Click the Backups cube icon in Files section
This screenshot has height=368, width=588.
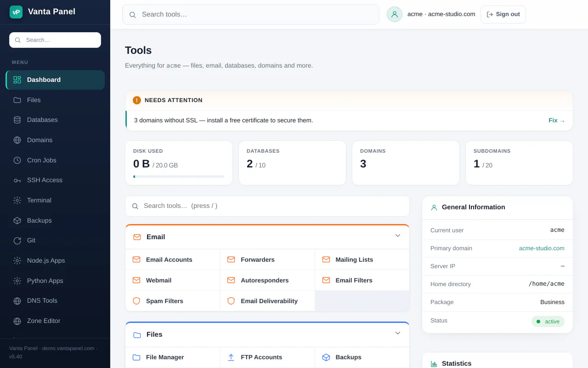(x=326, y=357)
